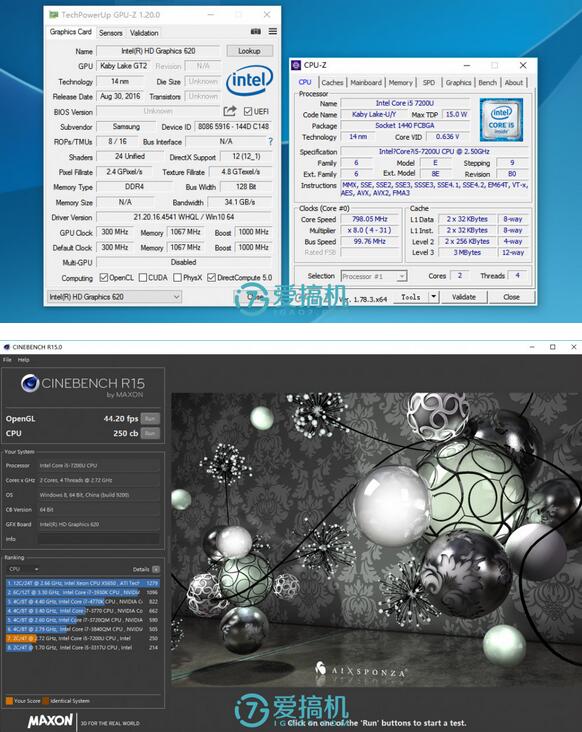Switch to the Mainboard tab in CPU-Z
The height and width of the screenshot is (732, 582).
point(366,82)
